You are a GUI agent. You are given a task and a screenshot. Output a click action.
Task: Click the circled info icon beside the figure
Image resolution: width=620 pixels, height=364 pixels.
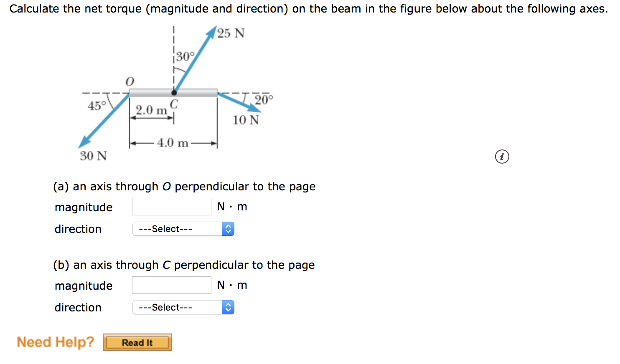click(x=502, y=157)
